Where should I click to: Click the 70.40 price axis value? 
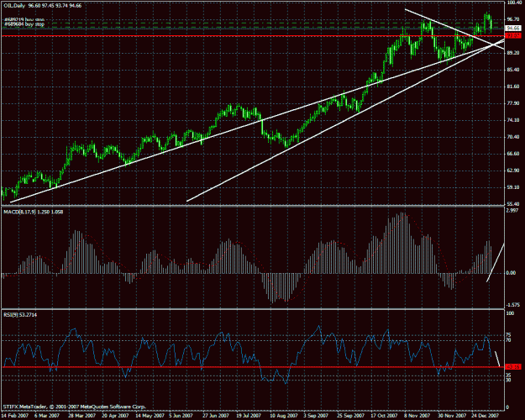pos(513,137)
